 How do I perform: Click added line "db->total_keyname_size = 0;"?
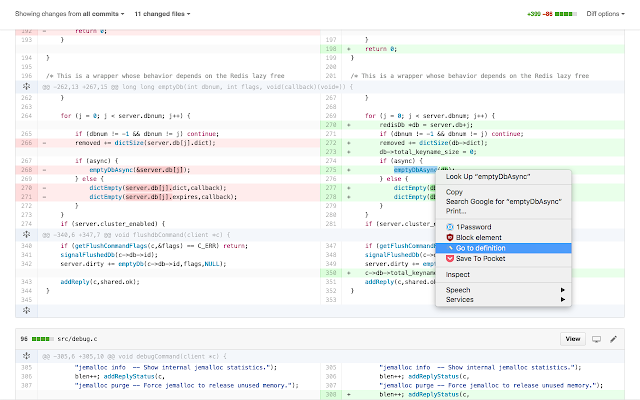tap(428, 152)
